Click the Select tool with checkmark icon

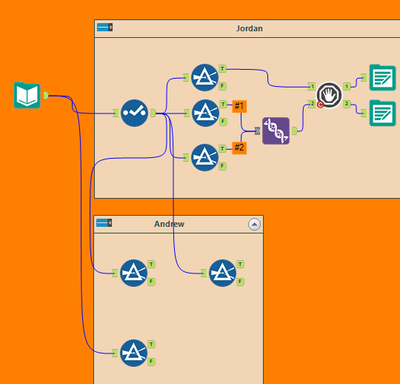pos(134,113)
